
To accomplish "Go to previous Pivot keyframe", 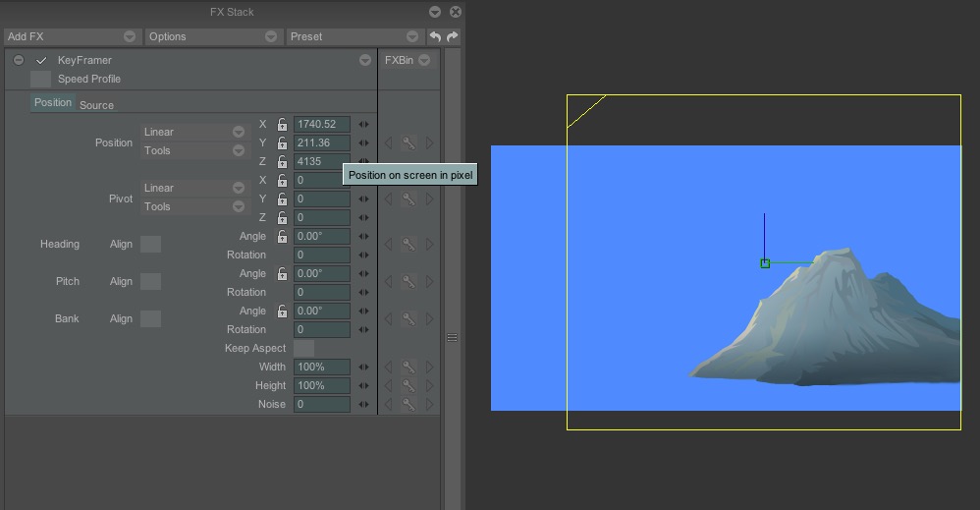I will (388, 199).
